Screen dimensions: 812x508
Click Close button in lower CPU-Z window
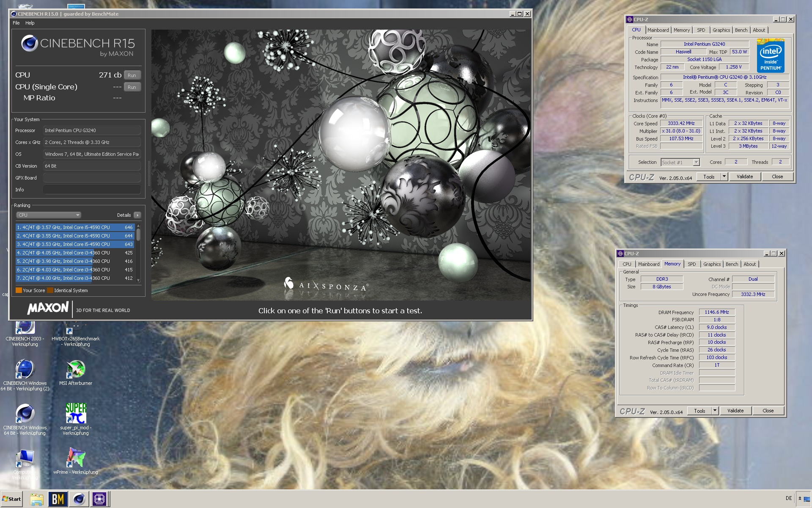click(768, 411)
